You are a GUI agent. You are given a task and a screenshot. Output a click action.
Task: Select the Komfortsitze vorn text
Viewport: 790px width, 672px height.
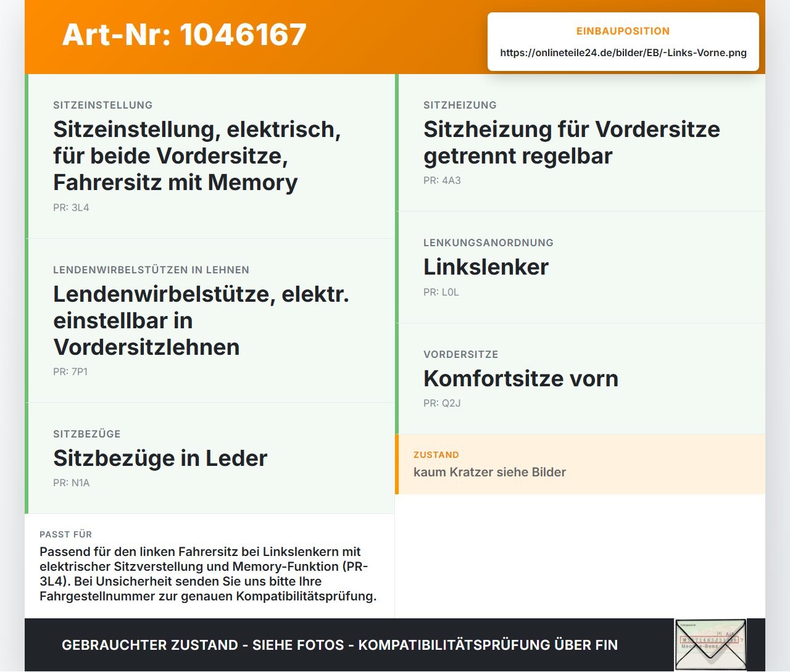(521, 378)
